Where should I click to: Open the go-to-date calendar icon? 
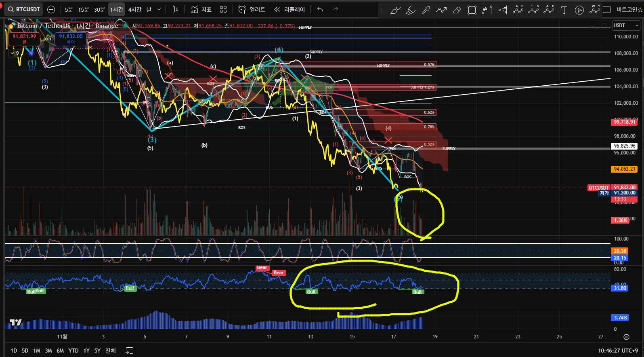[x=129, y=351]
